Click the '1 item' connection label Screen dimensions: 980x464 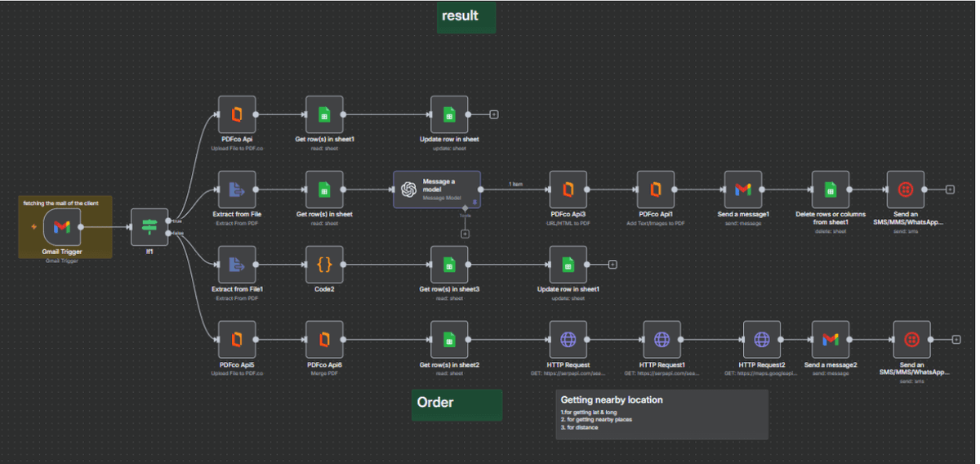516,184
